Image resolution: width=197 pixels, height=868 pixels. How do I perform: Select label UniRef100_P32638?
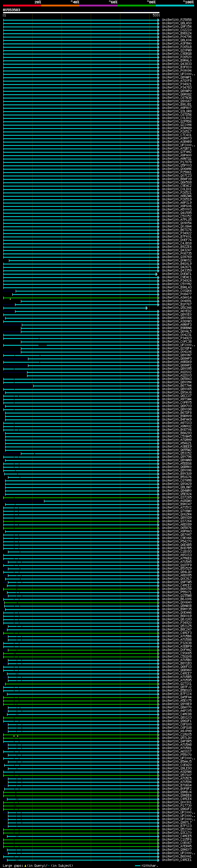pyautogui.click(x=176, y=643)
